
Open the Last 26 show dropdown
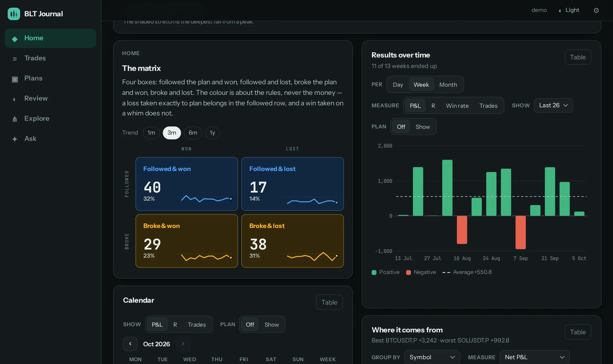point(553,105)
